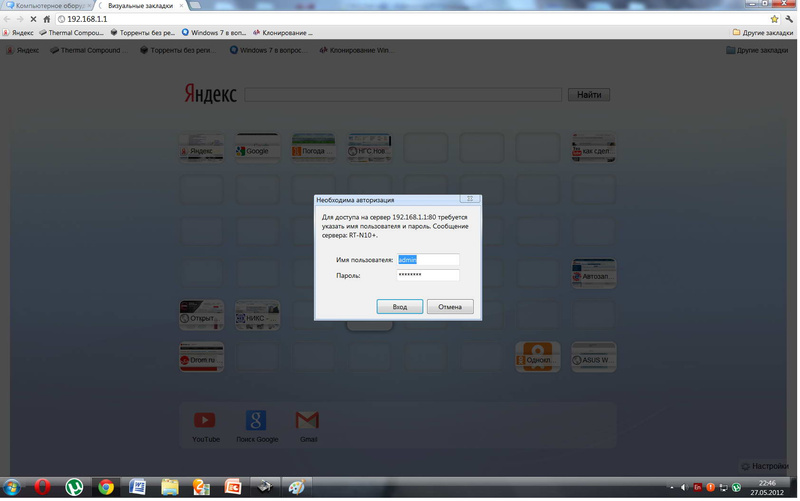Click the Windows Start orb
800x501 pixels.
pyautogui.click(x=12, y=487)
